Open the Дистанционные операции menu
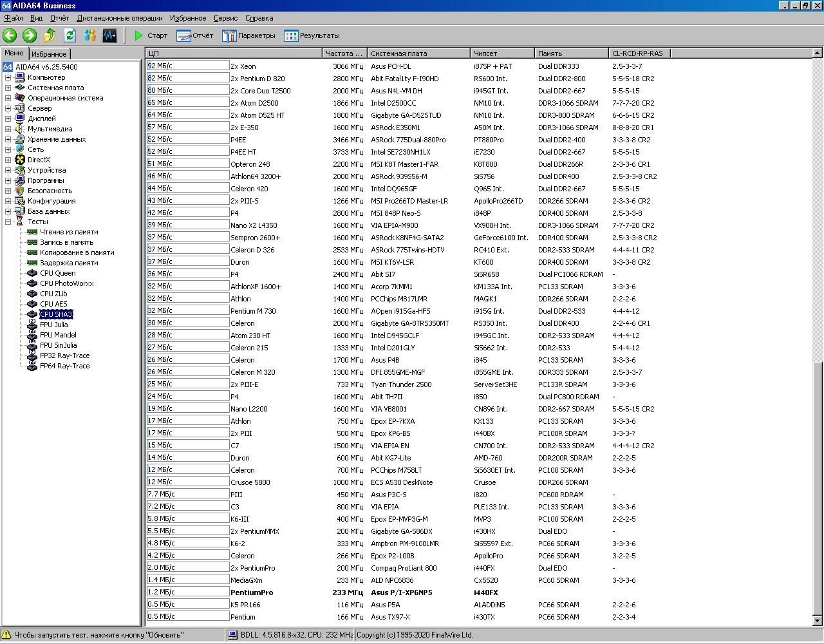Screen dimensions: 824x644 [x=120, y=18]
